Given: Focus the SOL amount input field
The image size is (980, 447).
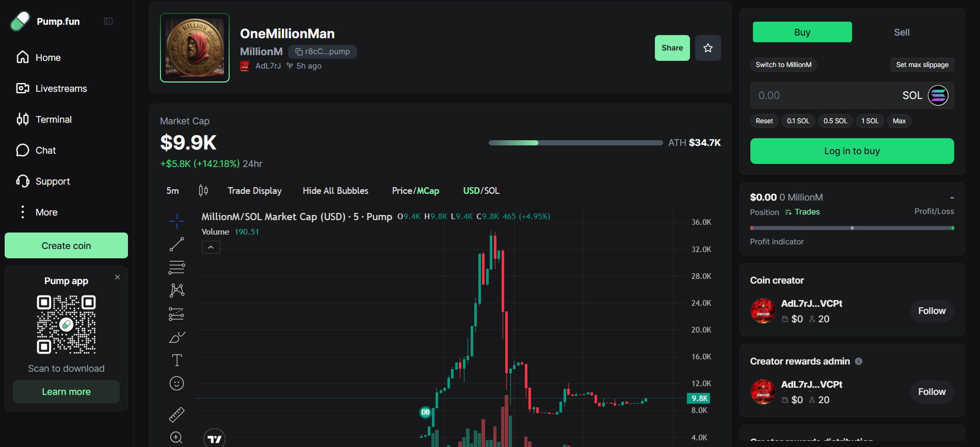Looking at the screenshot, I should pyautogui.click(x=852, y=95).
